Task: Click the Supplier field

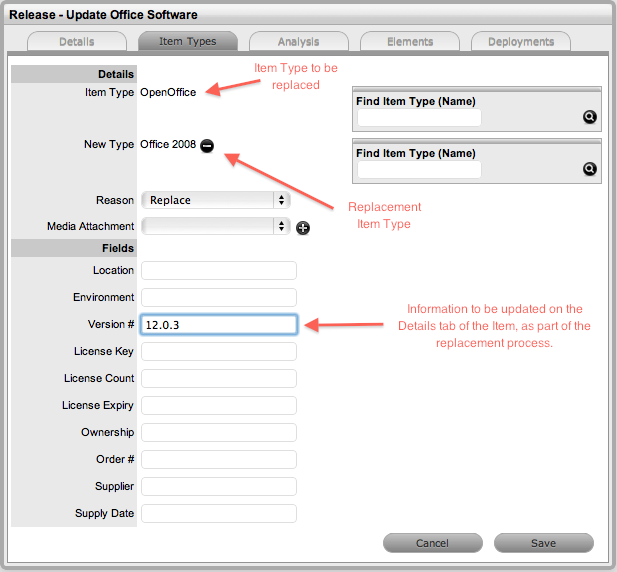Action: (219, 487)
